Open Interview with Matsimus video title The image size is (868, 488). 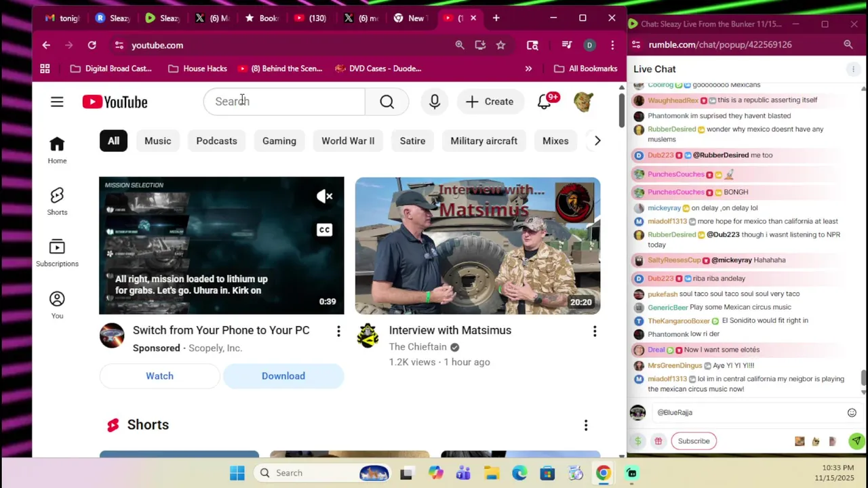tap(450, 331)
